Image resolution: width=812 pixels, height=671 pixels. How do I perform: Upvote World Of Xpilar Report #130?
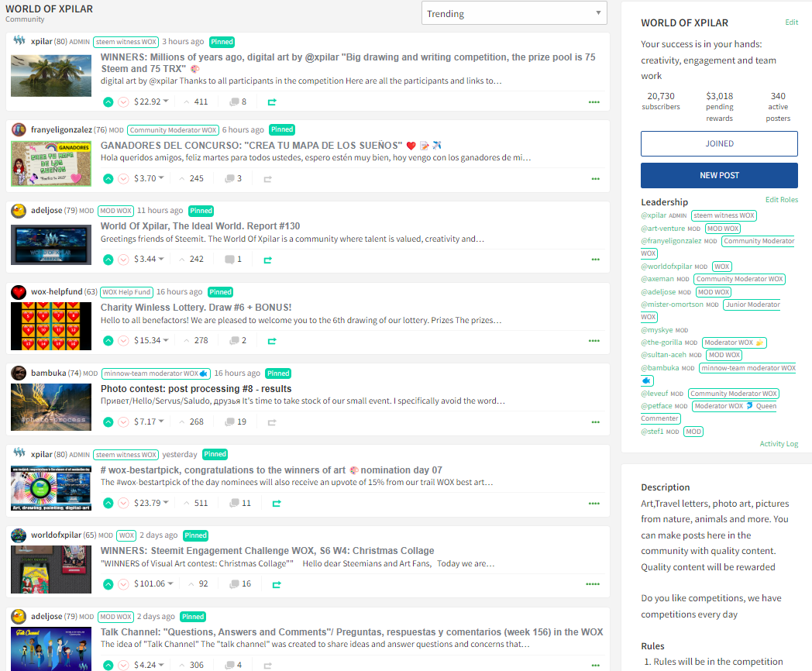pyautogui.click(x=108, y=260)
